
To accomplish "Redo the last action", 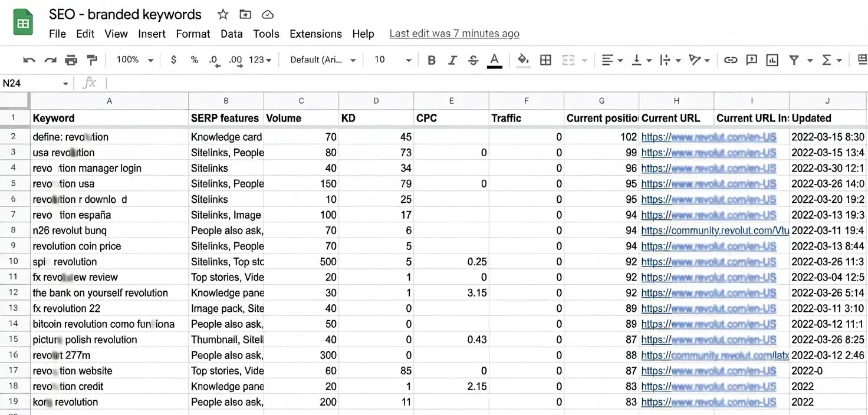I will point(50,60).
